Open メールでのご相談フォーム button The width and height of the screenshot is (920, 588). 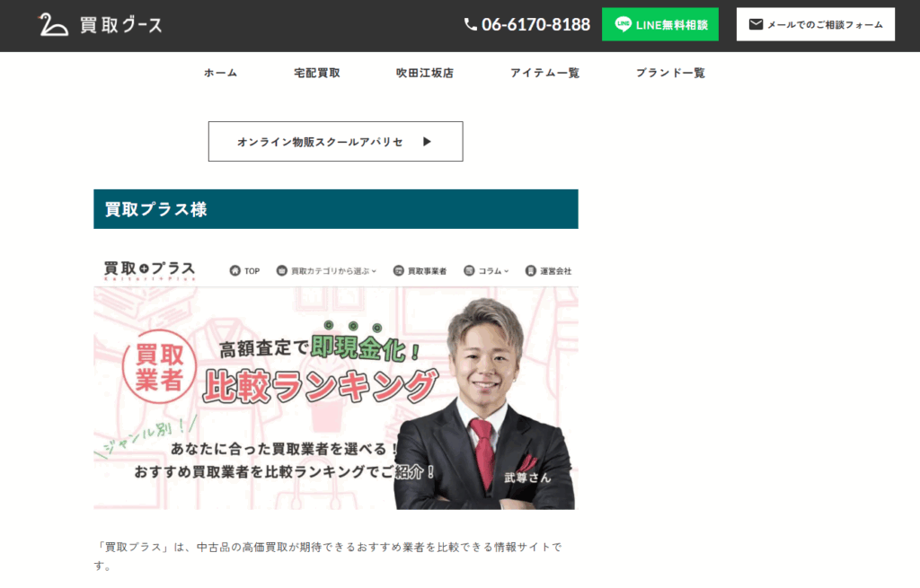pyautogui.click(x=816, y=24)
